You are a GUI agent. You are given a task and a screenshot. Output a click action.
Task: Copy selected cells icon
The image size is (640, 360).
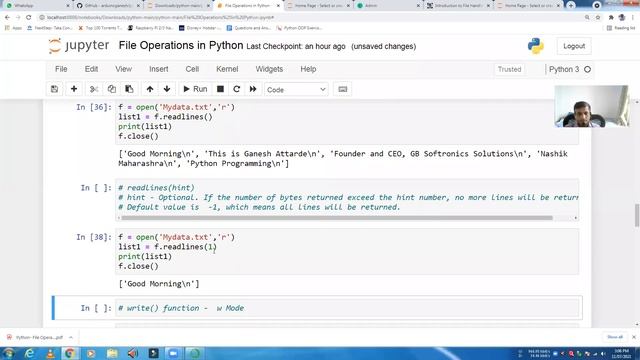pyautogui.click(x=111, y=89)
